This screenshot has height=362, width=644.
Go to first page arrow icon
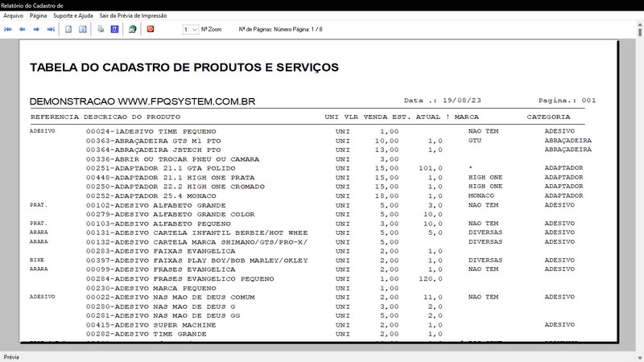tap(9, 29)
